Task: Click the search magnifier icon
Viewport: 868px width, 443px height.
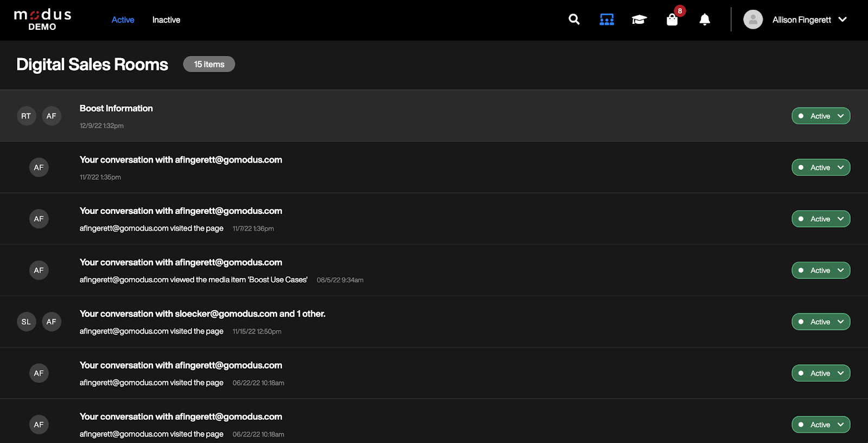Action: tap(574, 20)
